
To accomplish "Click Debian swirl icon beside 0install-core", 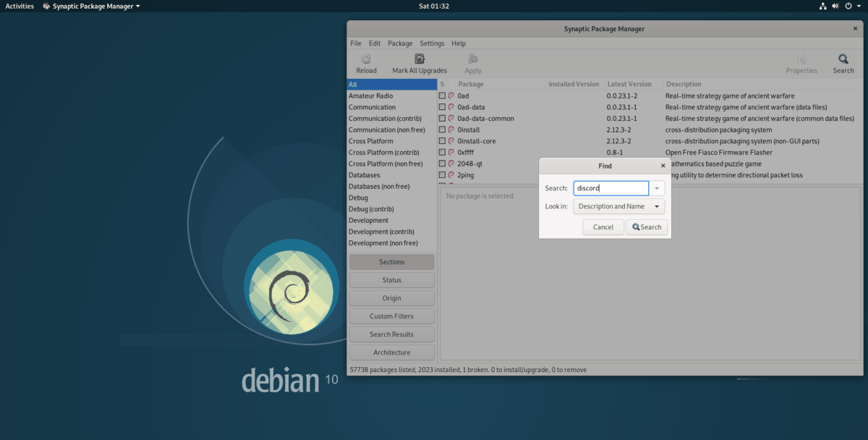I will click(451, 141).
